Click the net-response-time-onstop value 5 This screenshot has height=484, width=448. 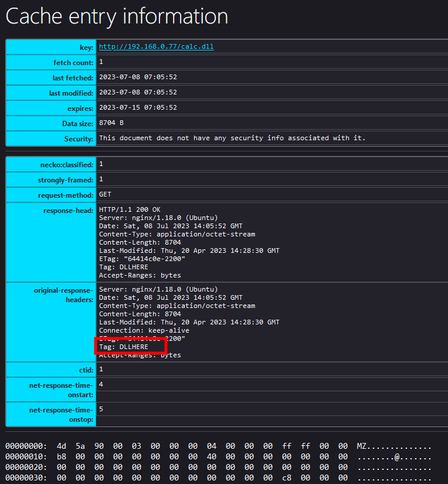point(101,409)
